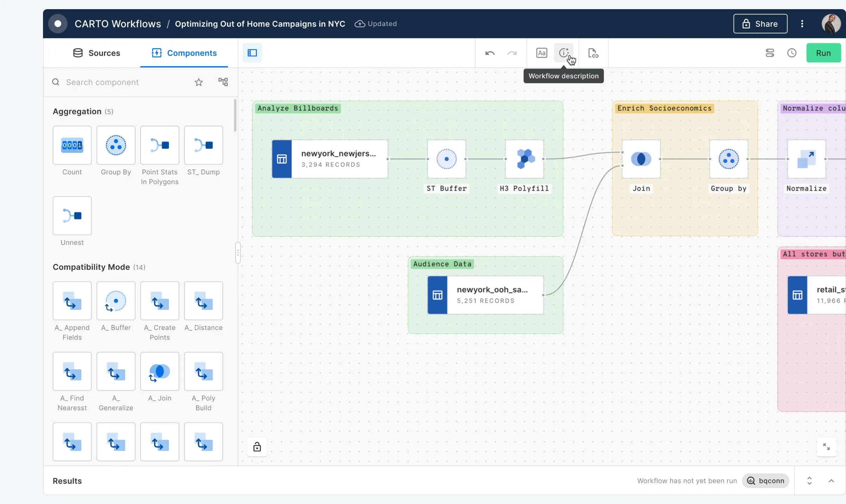846x504 pixels.
Task: Click the add text note icon
Action: (x=541, y=53)
